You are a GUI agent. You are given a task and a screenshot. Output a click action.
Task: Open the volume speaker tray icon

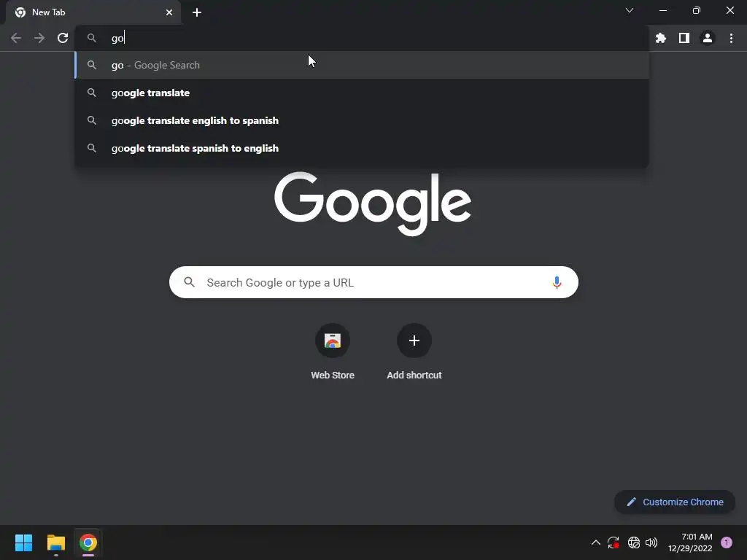(651, 542)
